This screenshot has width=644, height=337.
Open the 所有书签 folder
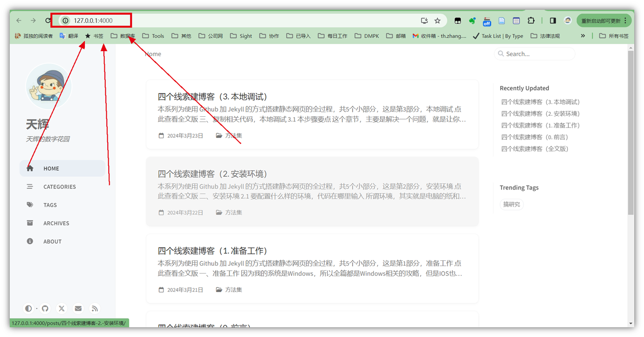(x=614, y=36)
